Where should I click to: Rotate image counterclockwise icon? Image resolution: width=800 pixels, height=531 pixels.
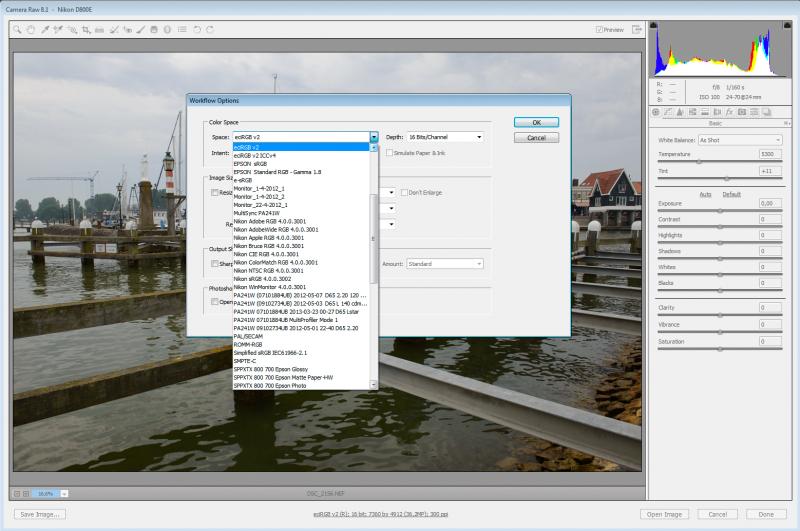click(x=197, y=30)
